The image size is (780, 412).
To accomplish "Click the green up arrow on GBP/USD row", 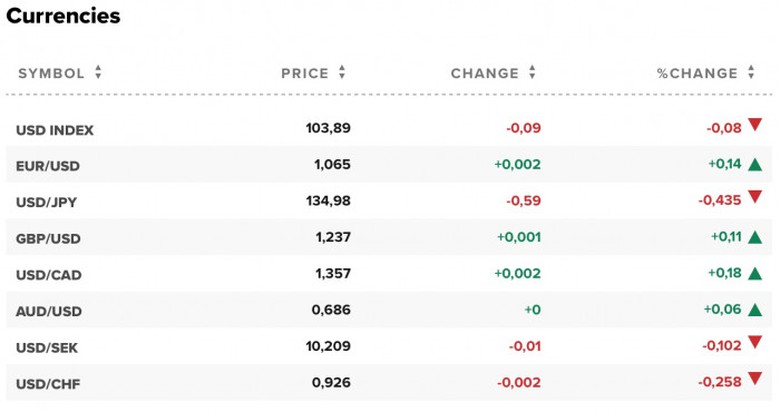I will click(755, 237).
